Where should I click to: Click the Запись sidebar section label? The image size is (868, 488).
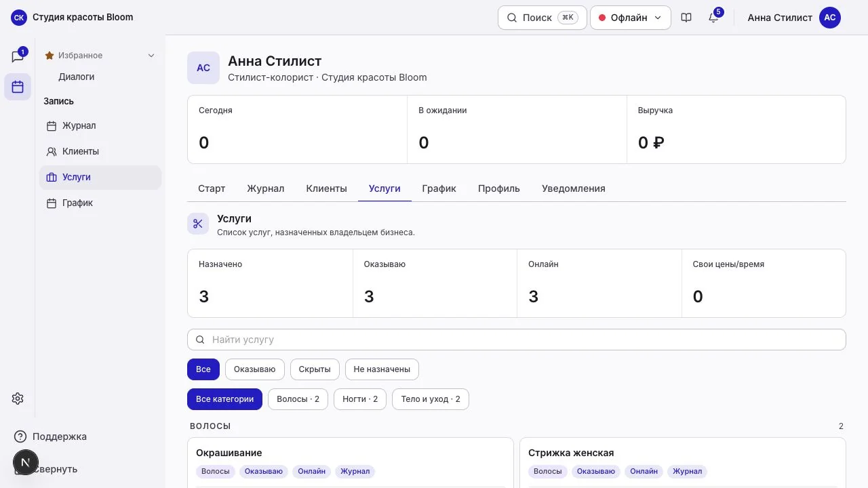59,101
